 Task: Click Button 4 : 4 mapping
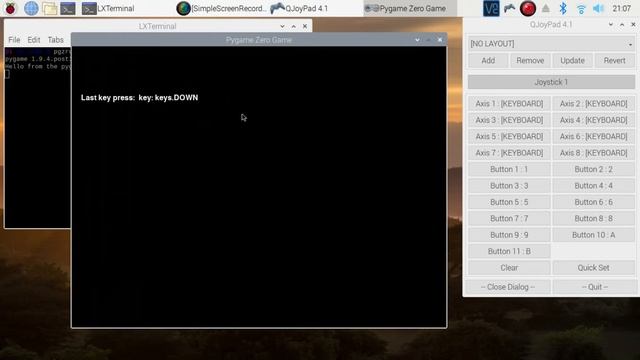[593, 186]
